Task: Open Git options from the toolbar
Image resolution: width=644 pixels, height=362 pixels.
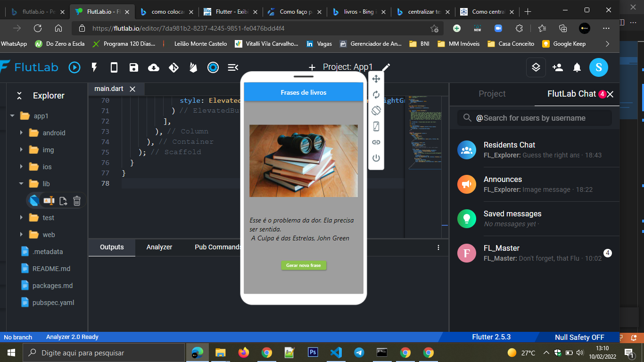Action: [173, 67]
